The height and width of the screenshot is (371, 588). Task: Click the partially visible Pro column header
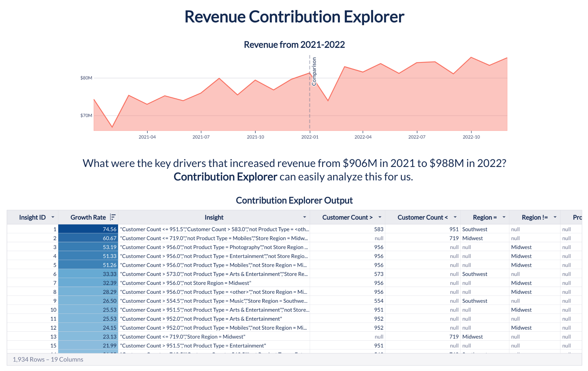pyautogui.click(x=577, y=217)
